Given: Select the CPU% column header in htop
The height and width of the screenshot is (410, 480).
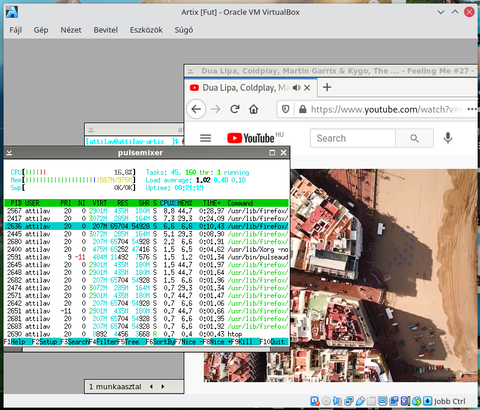Looking at the screenshot, I should (169, 203).
